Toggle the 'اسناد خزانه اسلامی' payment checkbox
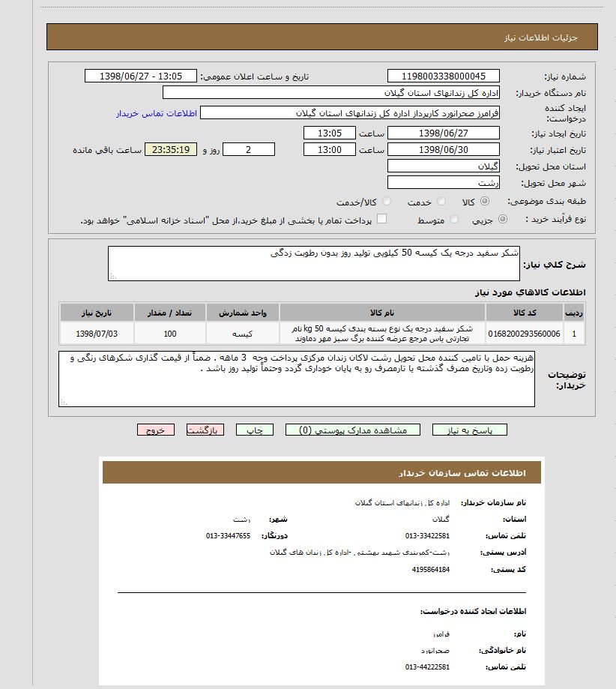This screenshot has width=616, height=689. [381, 220]
